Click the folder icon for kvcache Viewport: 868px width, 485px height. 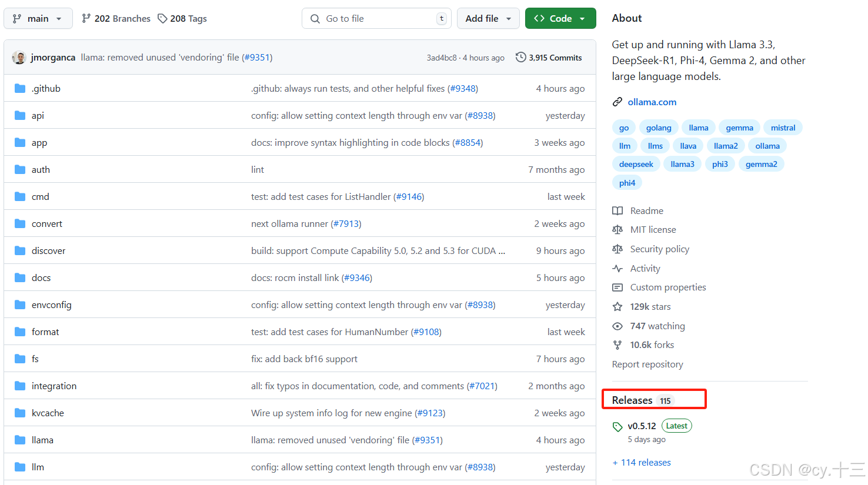click(20, 413)
